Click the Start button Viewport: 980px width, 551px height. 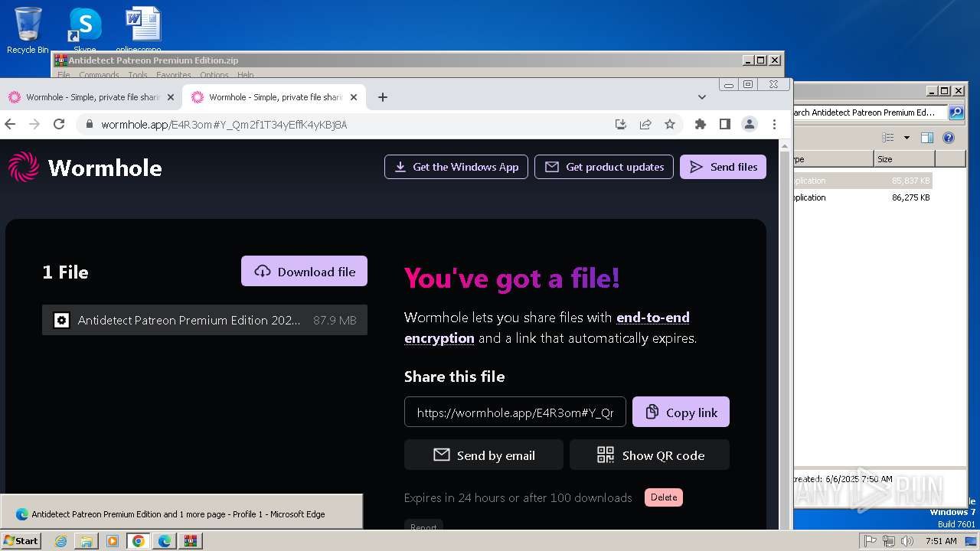[x=21, y=540]
